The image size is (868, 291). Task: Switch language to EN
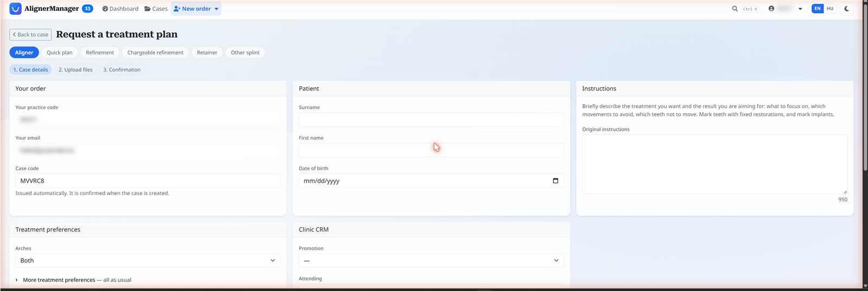[x=818, y=9]
